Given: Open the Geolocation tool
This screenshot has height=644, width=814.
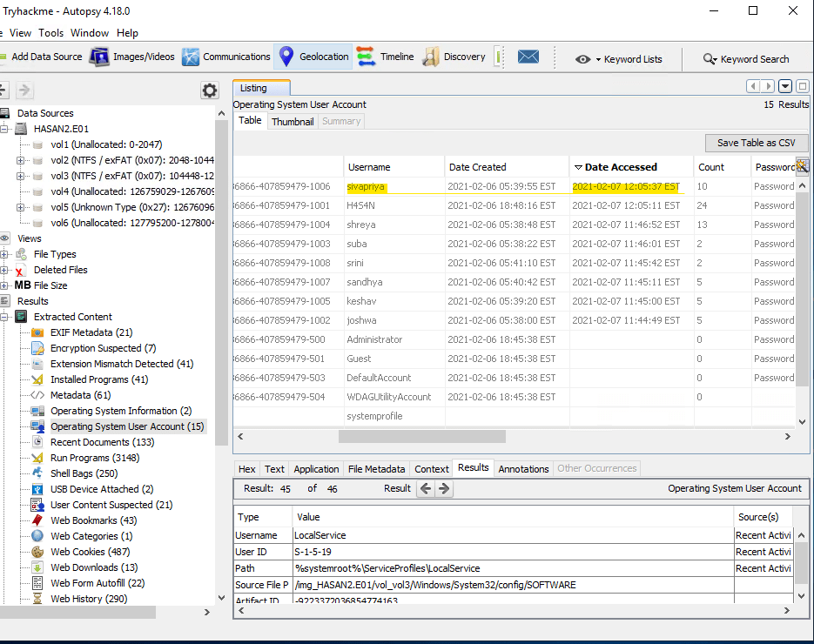Looking at the screenshot, I should [x=313, y=57].
